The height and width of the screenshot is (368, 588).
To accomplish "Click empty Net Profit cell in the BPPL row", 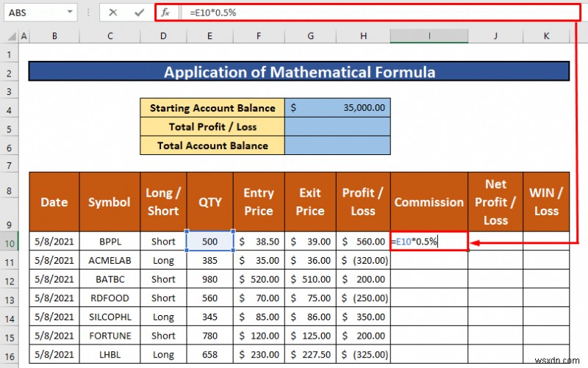I will tap(495, 242).
